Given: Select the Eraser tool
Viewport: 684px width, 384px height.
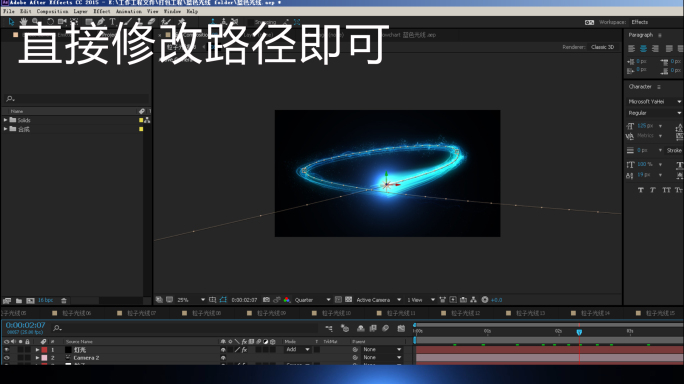Looking at the screenshot, I should tap(151, 21).
